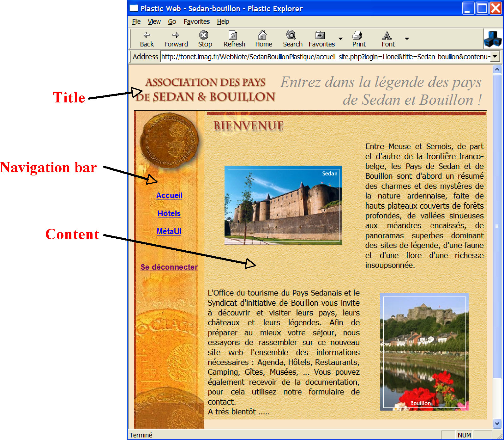
Task: Refresh the page with the Refresh icon
Action: [234, 35]
